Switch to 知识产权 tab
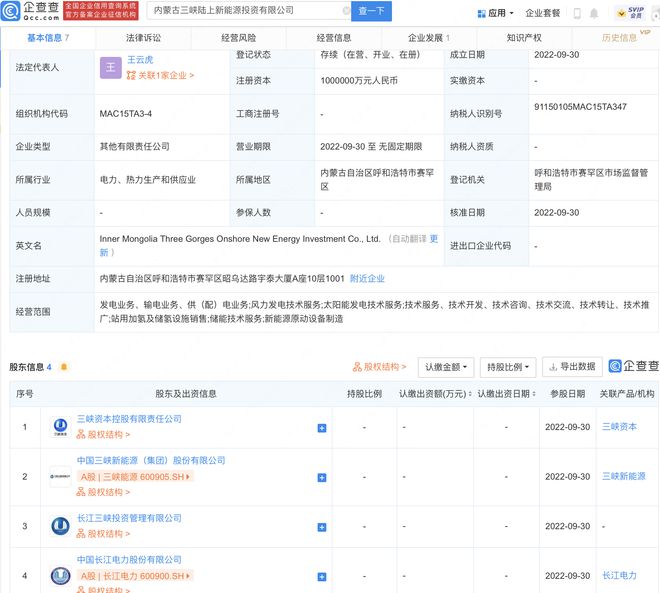This screenshot has height=593, width=660. 524,38
